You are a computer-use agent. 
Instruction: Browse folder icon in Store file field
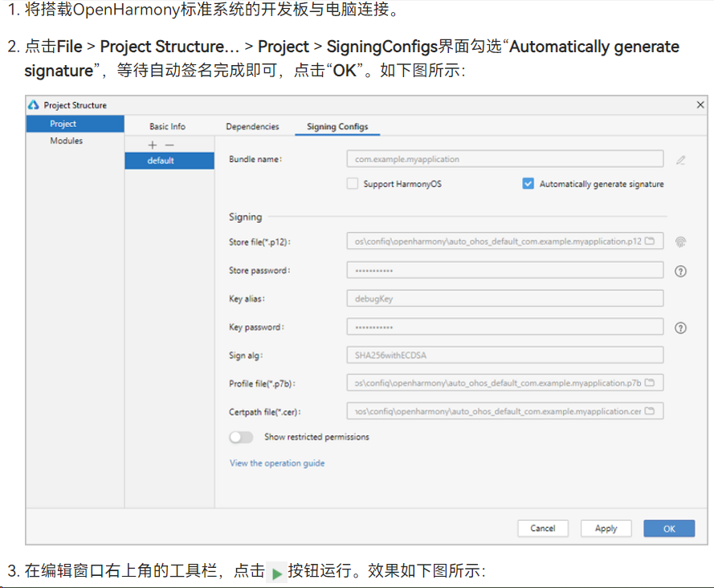coord(650,241)
